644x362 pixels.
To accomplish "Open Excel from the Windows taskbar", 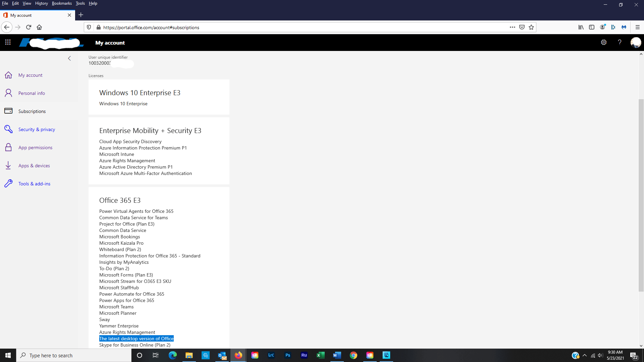I will coord(320,355).
